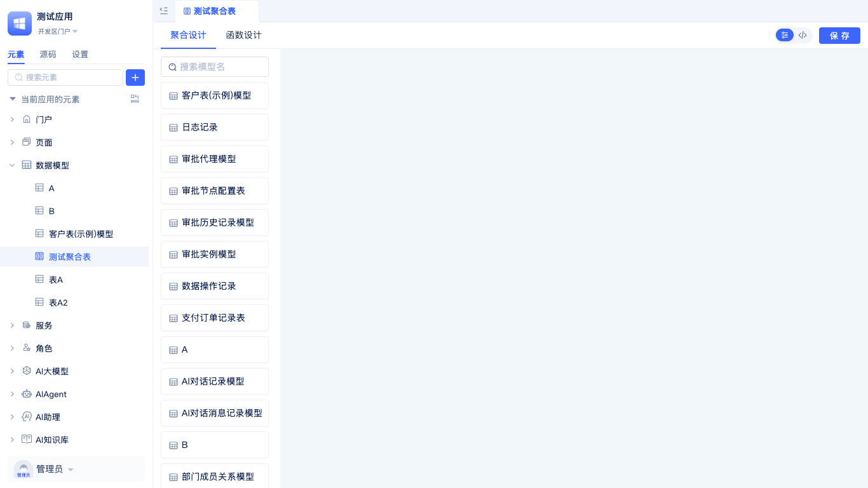Pick the 审批历史记录模型 model card
This screenshot has width=868, height=488.
(x=215, y=222)
